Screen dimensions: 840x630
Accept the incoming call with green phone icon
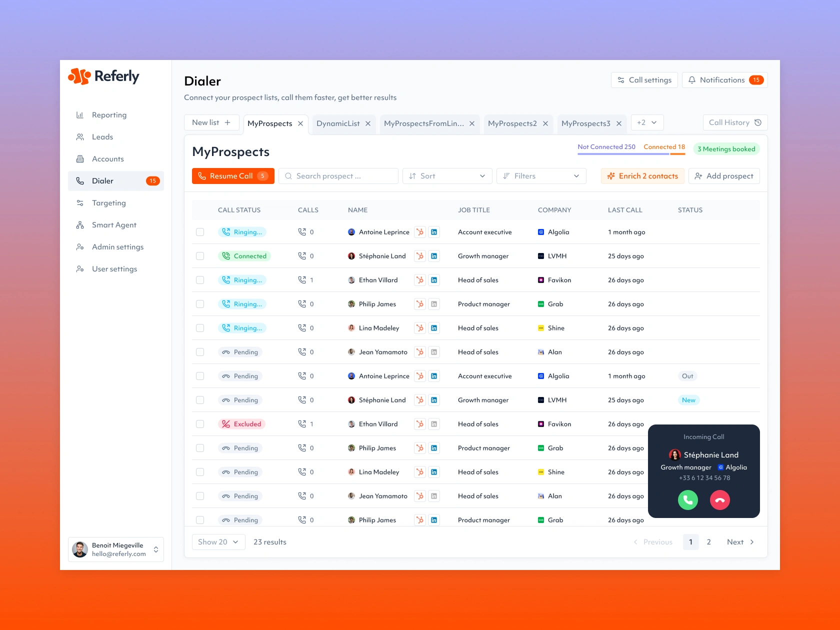pyautogui.click(x=687, y=500)
